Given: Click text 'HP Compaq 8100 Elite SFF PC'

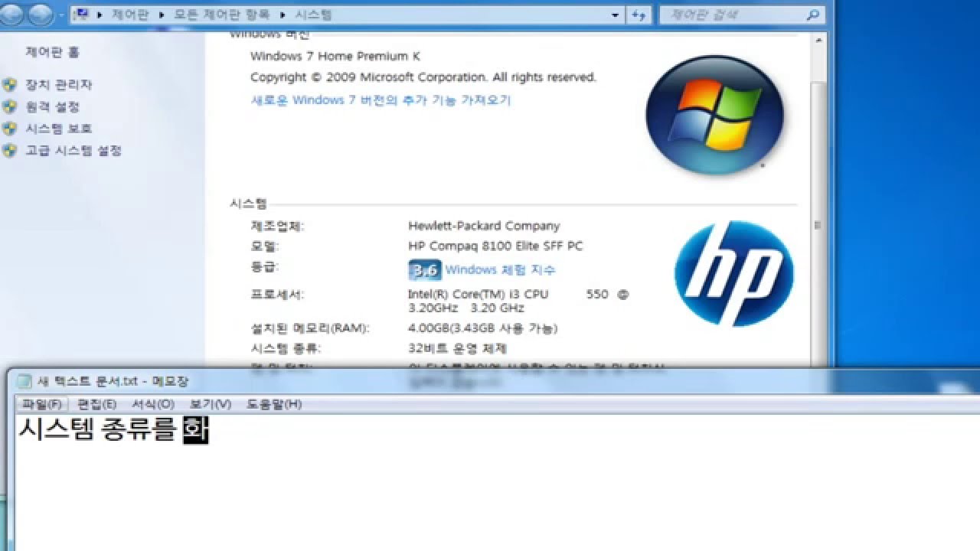Looking at the screenshot, I should (495, 246).
